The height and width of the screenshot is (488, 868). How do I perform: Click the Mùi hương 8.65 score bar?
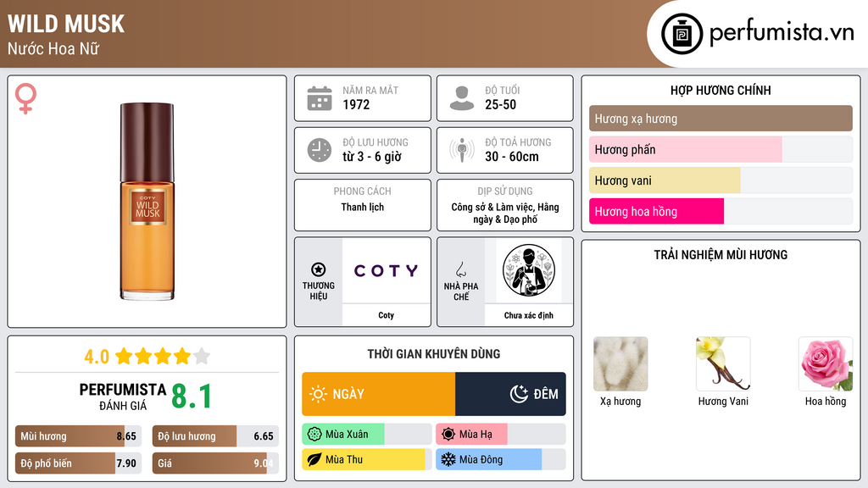coord(78,436)
